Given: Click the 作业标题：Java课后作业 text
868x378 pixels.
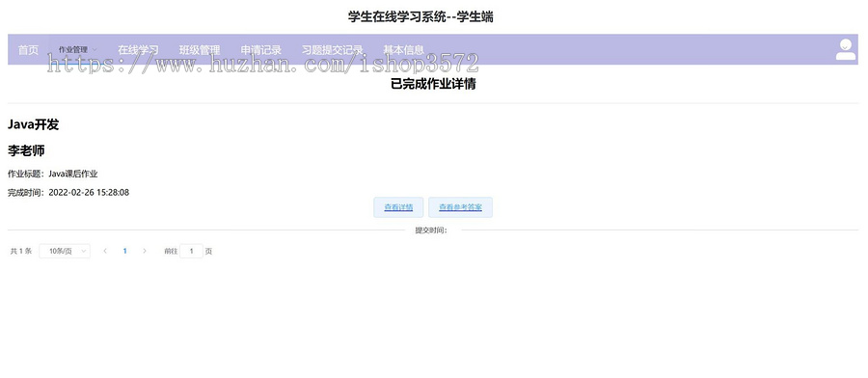Looking at the screenshot, I should (53, 174).
